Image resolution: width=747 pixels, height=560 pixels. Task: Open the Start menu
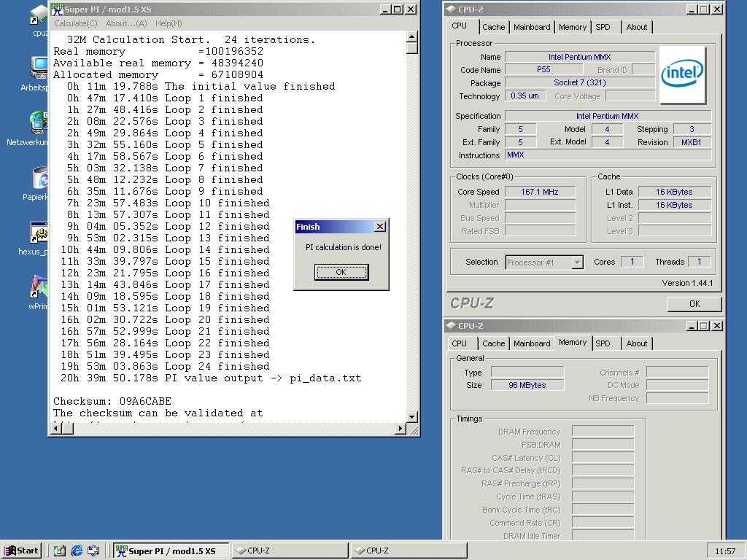(21, 551)
